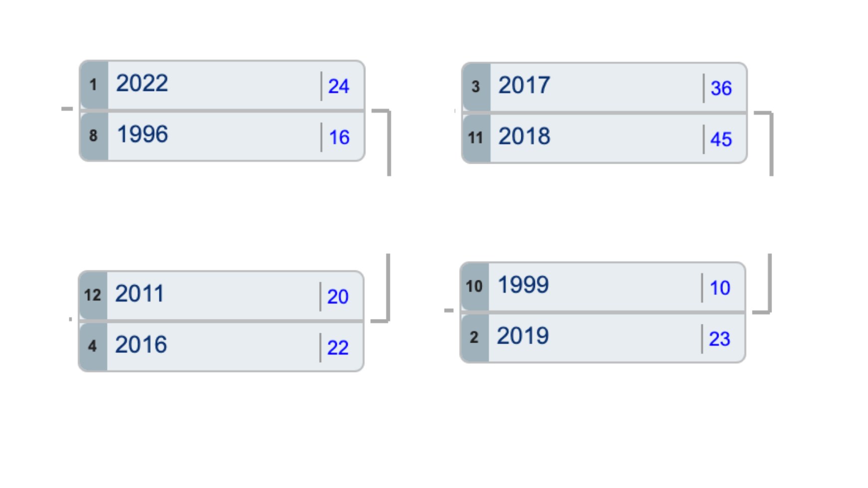Open score 22 for 2016
The image size is (868, 488).
point(338,348)
